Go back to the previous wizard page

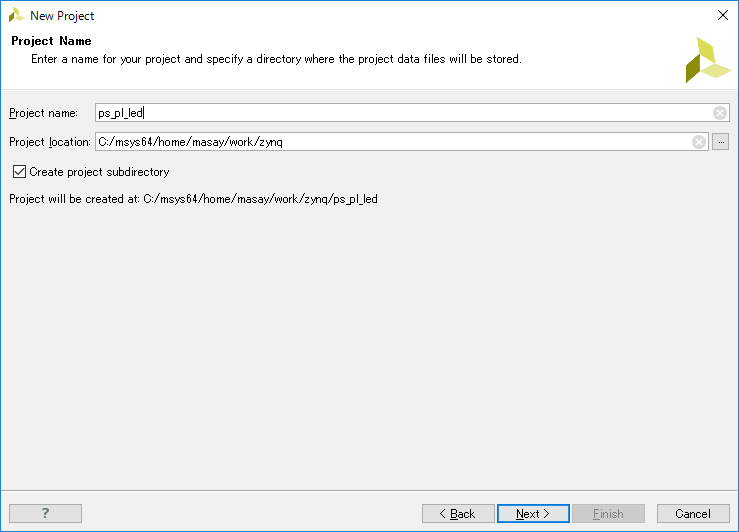point(458,513)
